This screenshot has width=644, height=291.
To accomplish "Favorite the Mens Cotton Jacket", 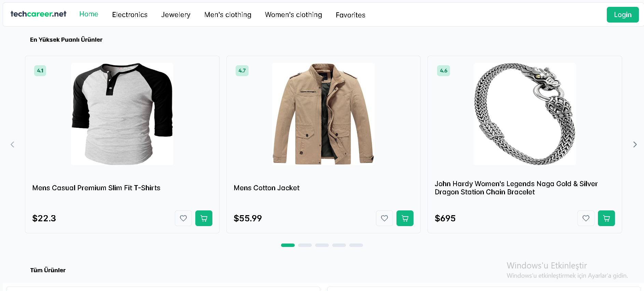I will 384,218.
